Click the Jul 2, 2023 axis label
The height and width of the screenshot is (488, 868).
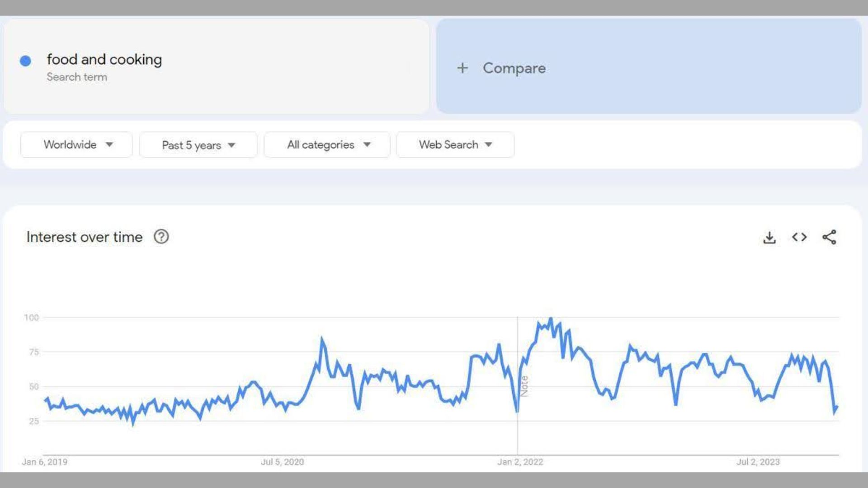point(758,462)
